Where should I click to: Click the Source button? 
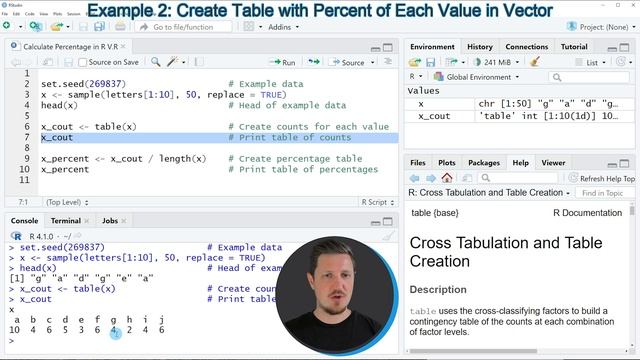click(x=348, y=62)
